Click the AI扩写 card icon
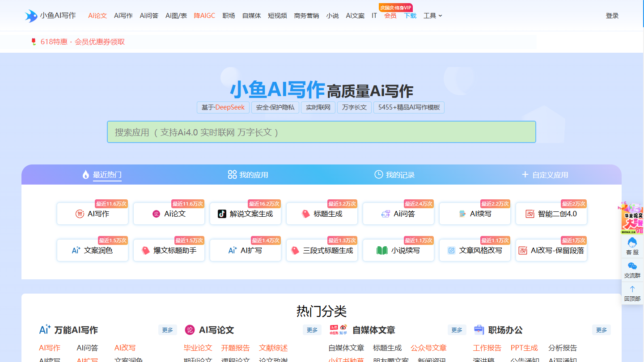644x362 pixels. point(233,250)
